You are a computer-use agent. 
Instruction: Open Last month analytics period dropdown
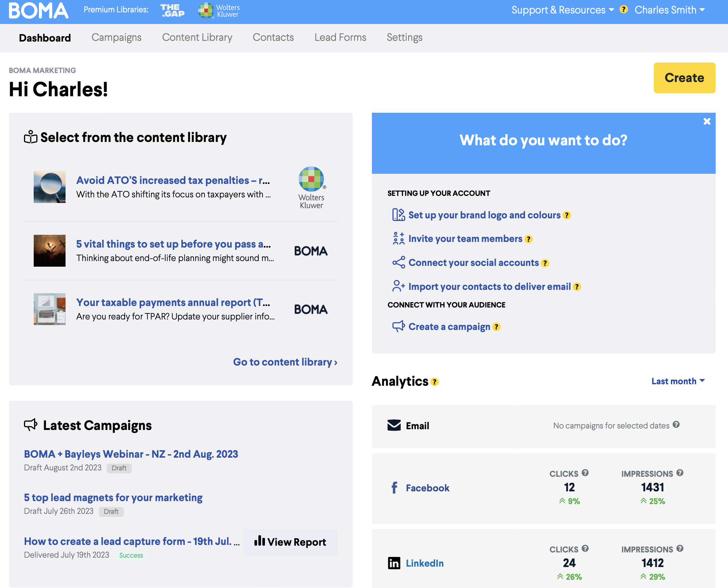(x=678, y=381)
